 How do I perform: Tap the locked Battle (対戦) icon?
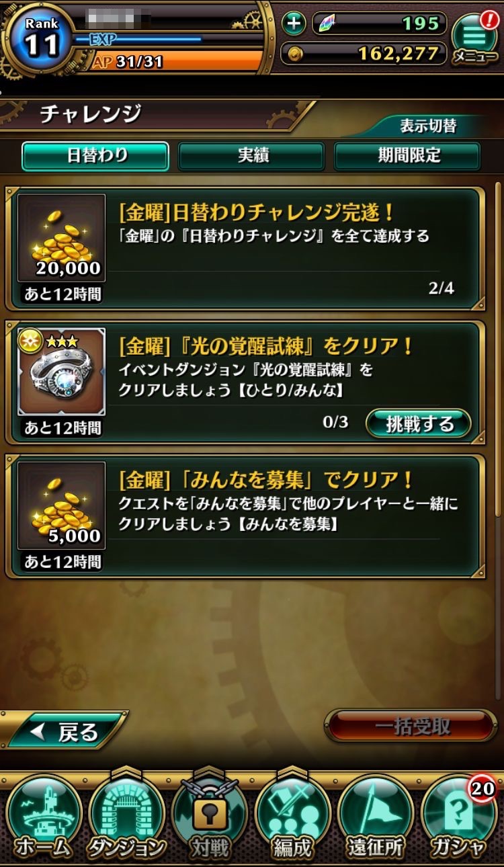[210, 817]
